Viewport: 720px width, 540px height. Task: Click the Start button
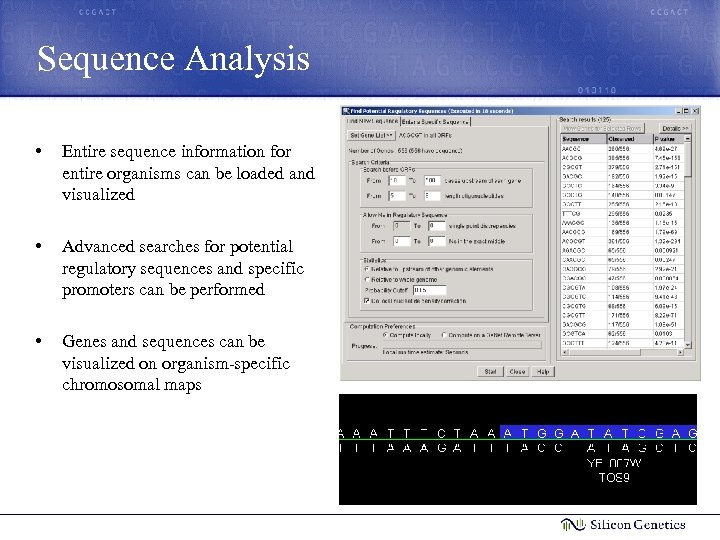click(490, 371)
